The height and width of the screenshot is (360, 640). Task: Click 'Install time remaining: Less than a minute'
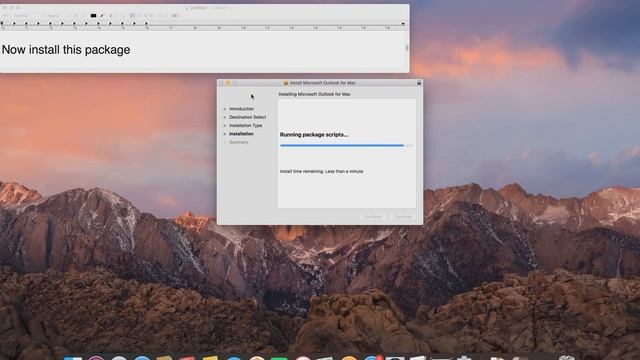tap(321, 171)
